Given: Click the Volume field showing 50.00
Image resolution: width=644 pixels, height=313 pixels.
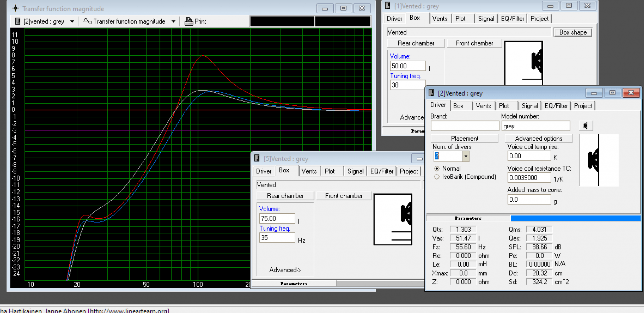Looking at the screenshot, I should 408,66.
